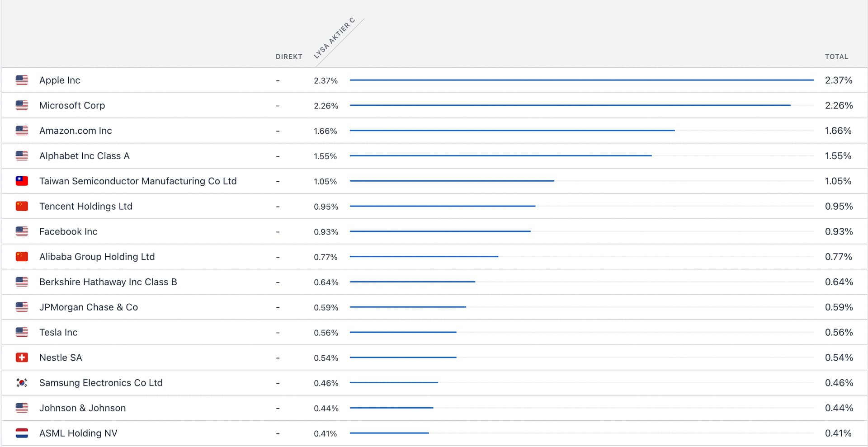Click JPMorgan Chase & Co name

coord(89,307)
